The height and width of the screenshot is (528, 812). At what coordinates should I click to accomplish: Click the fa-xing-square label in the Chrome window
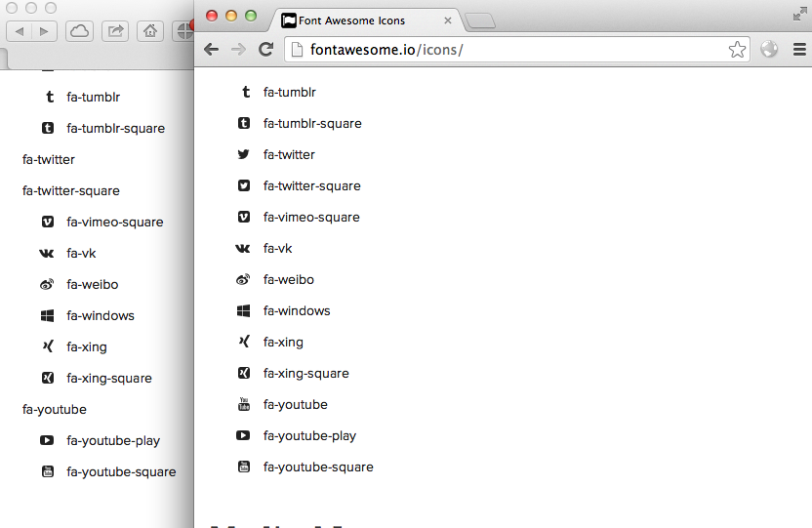(x=306, y=374)
